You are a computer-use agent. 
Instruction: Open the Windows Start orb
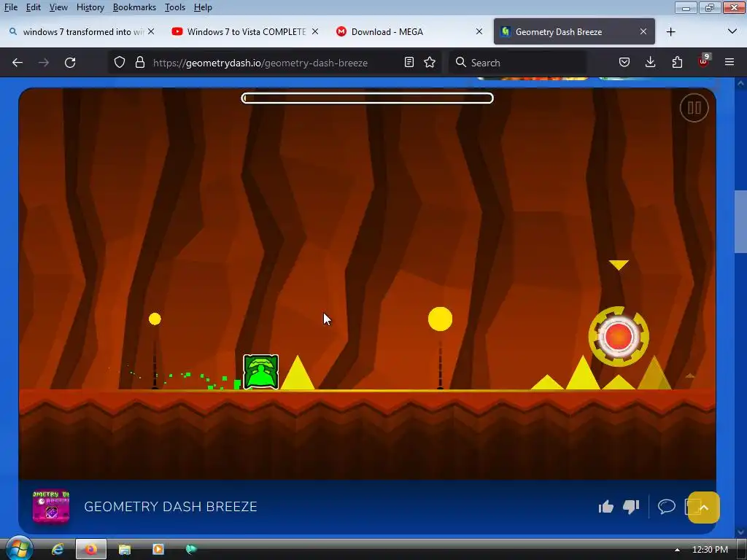[18, 549]
